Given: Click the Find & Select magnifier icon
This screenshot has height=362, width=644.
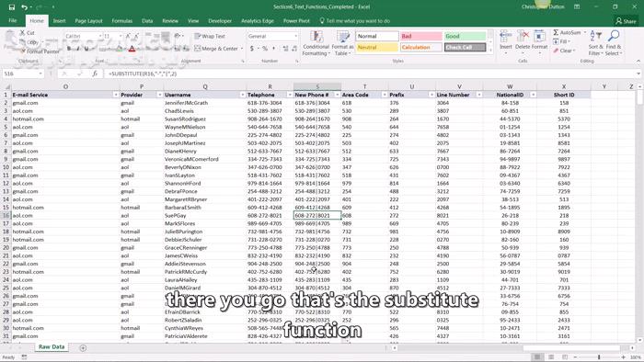Looking at the screenshot, I should click(x=614, y=36).
